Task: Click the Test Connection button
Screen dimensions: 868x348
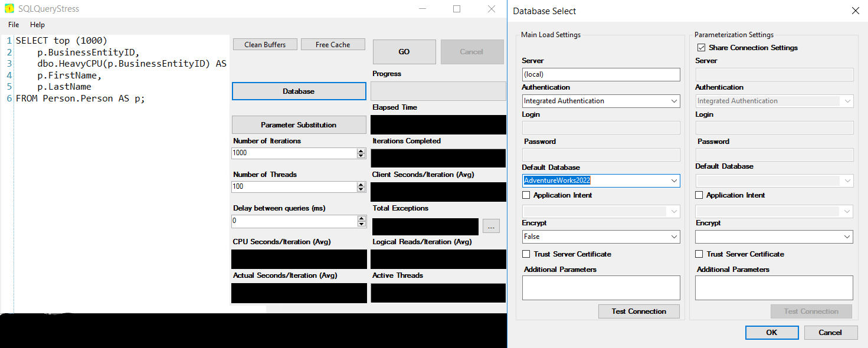Action: (x=638, y=311)
